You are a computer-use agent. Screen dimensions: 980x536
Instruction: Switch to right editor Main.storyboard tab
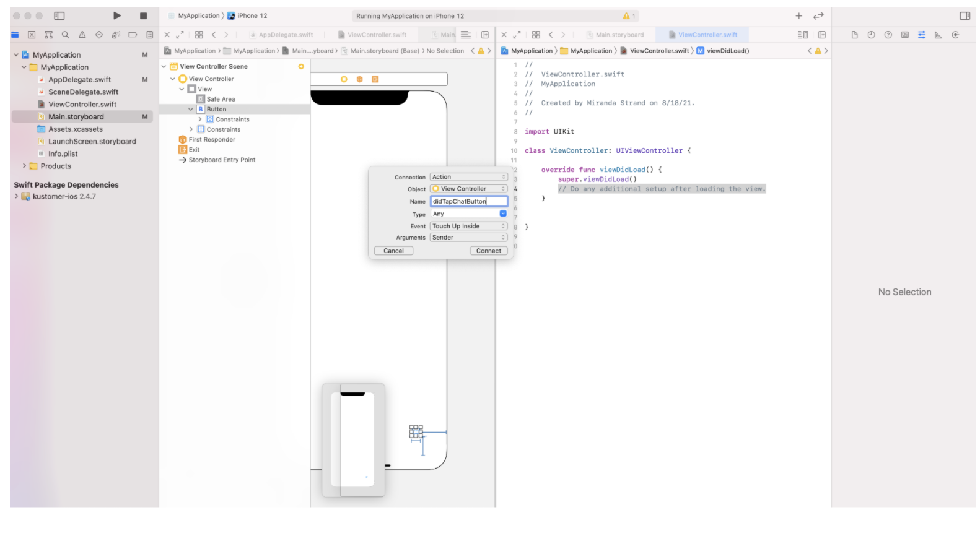point(615,35)
